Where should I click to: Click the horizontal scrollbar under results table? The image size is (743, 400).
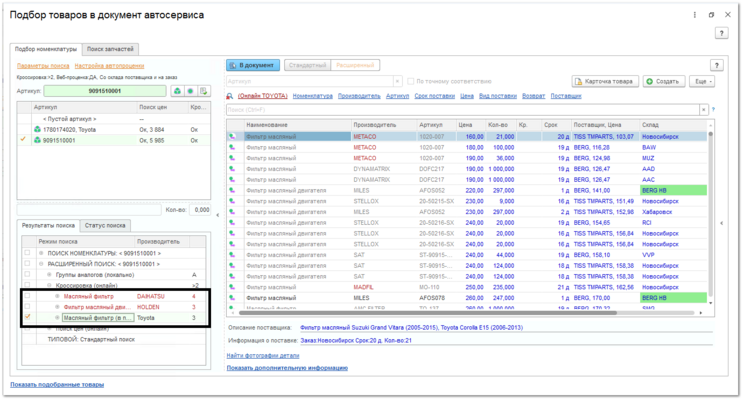[x=428, y=313]
